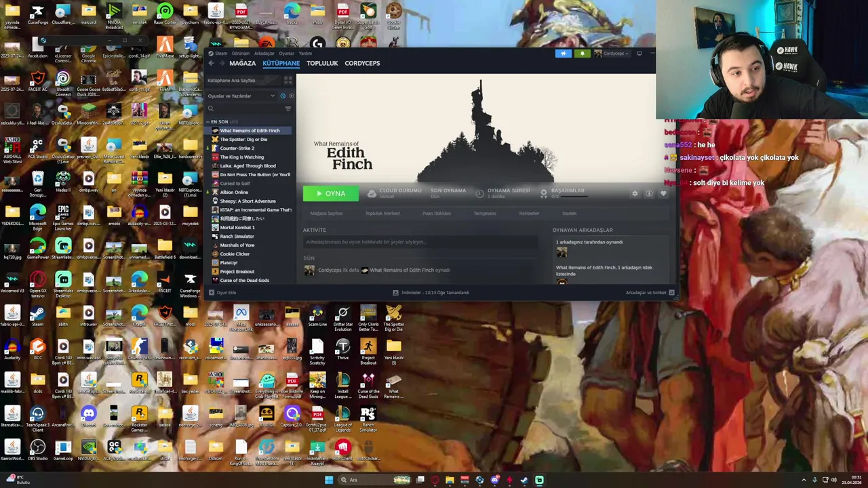Open the CORDYCEPS profile tab
Image resolution: width=868 pixels, height=488 pixels.
pos(362,63)
